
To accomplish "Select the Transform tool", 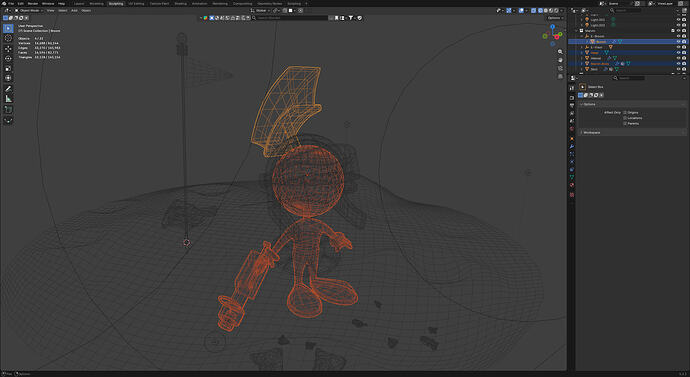I will click(x=8, y=78).
